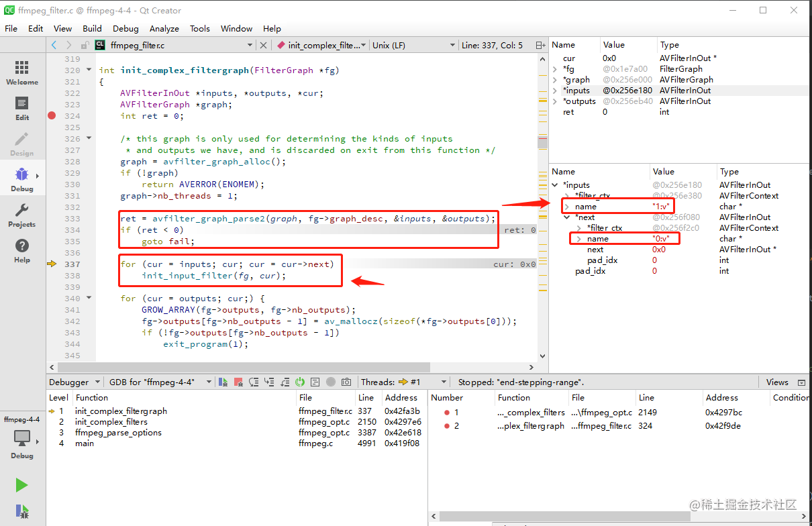
Task: Open Projects mode
Action: tap(22, 215)
